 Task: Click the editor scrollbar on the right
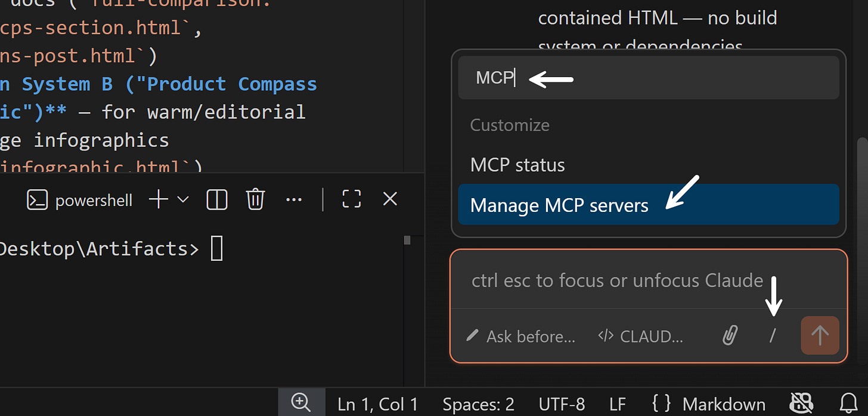tap(864, 179)
